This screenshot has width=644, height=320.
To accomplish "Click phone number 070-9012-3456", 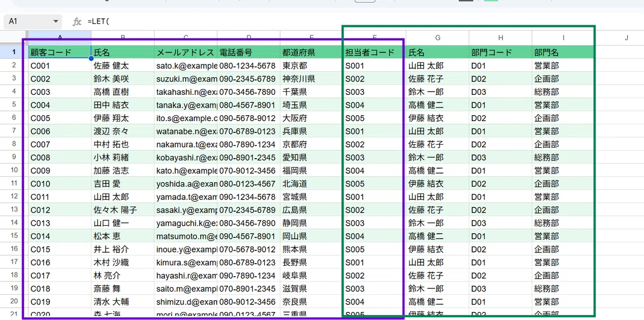I will [248, 170].
